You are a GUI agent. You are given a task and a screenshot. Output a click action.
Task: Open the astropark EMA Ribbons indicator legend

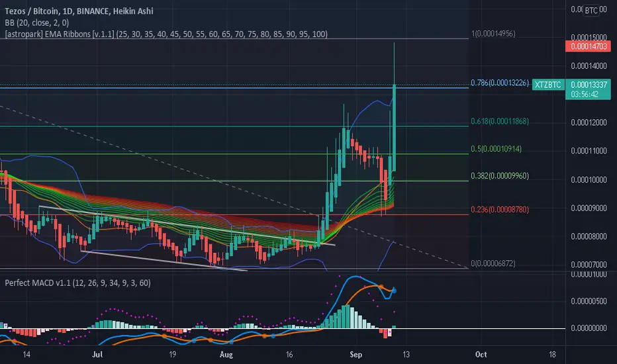tap(166, 34)
